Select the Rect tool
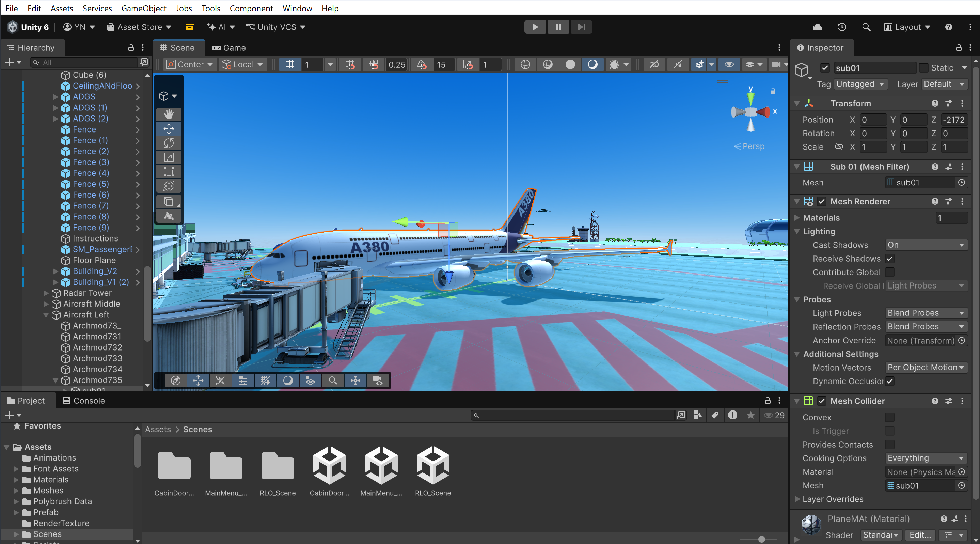Screen dimensions: 980x544 pos(169,172)
